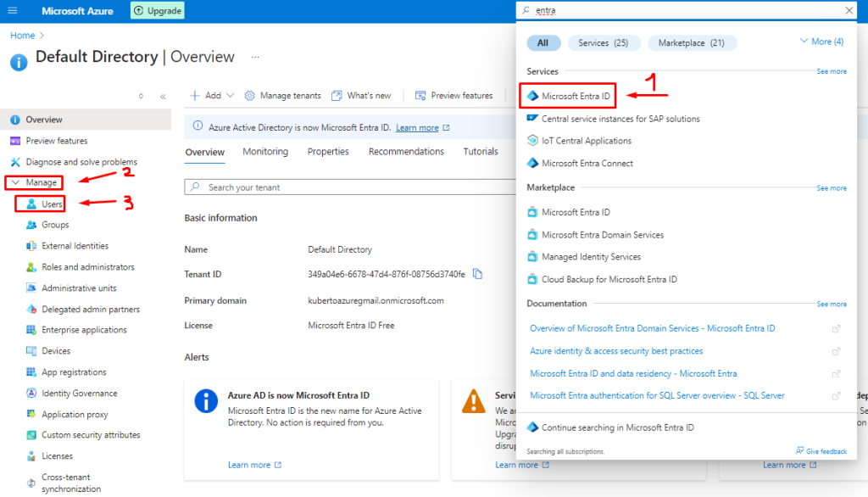The image size is (868, 497).
Task: Click See more next to Marketplace
Action: tap(832, 188)
